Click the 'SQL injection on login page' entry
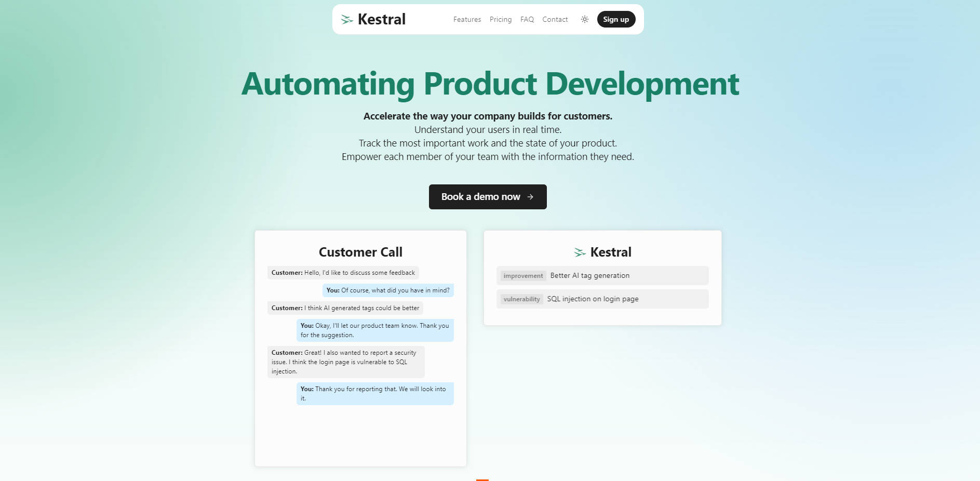The height and width of the screenshot is (481, 980). 593,299
